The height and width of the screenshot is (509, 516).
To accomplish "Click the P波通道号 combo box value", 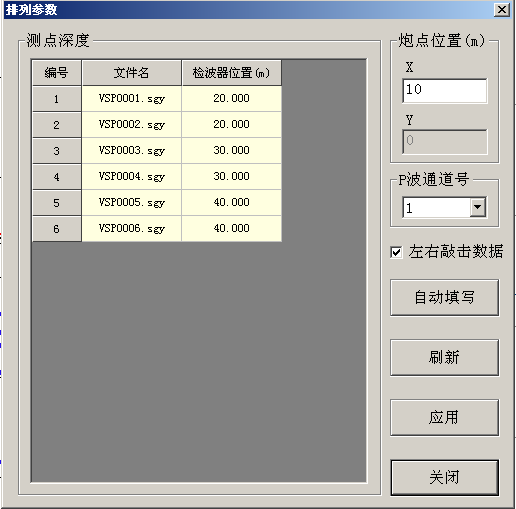I will [437, 207].
